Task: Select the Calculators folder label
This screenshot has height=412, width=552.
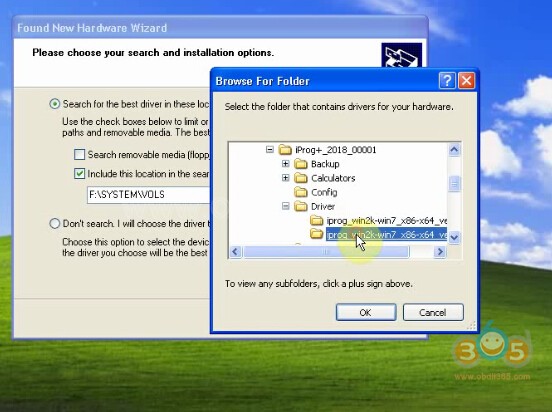Action: tap(333, 178)
